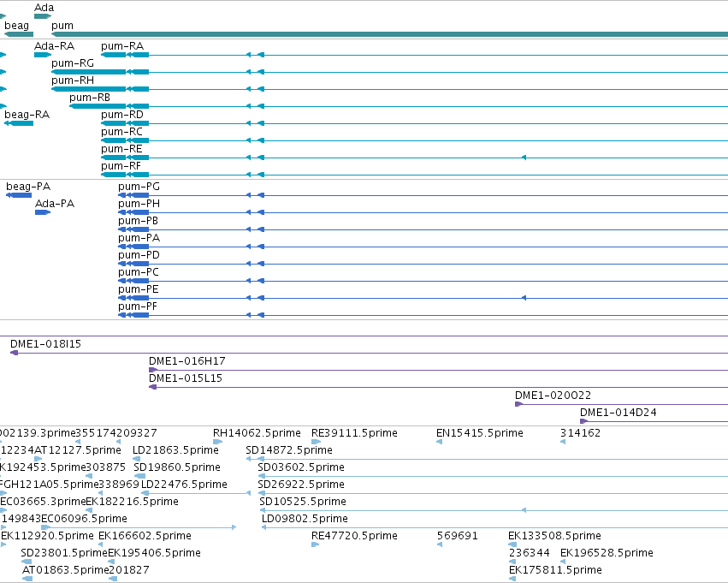Select the EK166602.5prime EST label
Screen dimensions: 728x583
tap(145, 537)
